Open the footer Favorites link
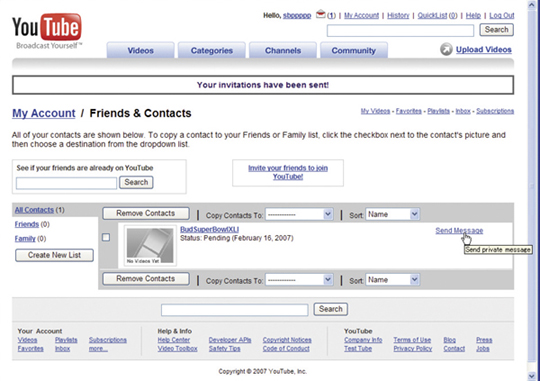The height and width of the screenshot is (381, 540). coord(30,349)
